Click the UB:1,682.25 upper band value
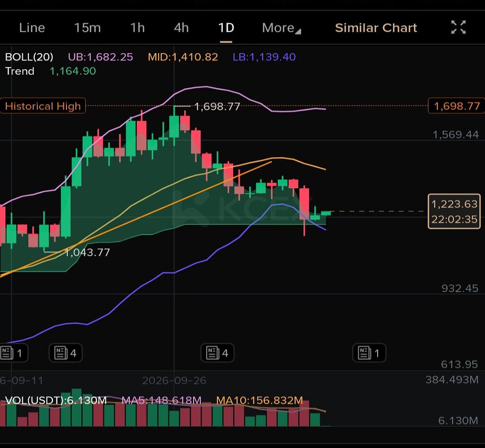Image resolution: width=485 pixels, height=448 pixels. tap(100, 57)
